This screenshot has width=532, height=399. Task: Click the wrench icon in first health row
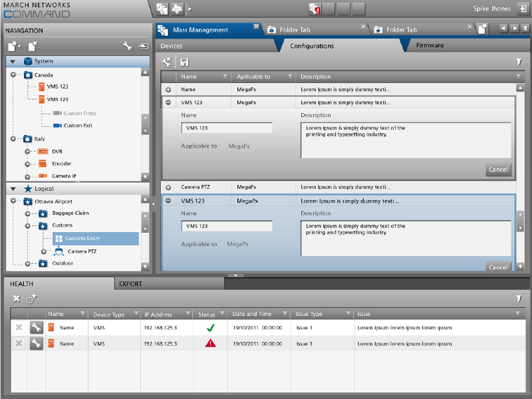tap(36, 327)
